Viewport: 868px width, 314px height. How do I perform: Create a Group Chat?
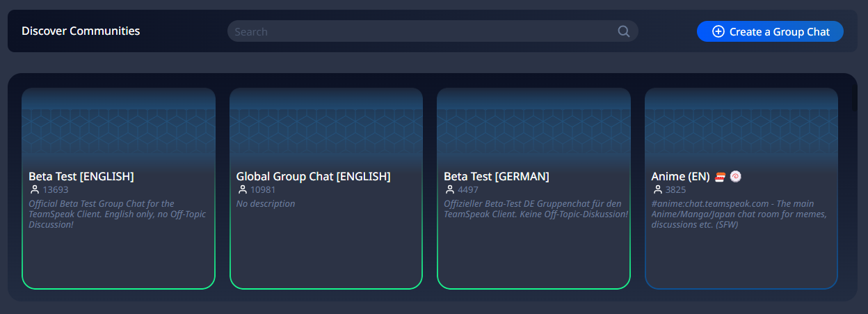click(770, 31)
